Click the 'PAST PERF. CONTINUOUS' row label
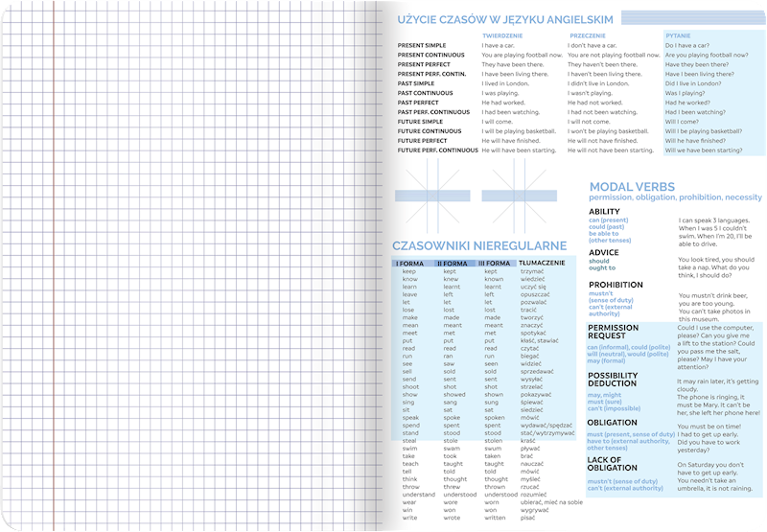The image size is (767, 532). click(433, 112)
